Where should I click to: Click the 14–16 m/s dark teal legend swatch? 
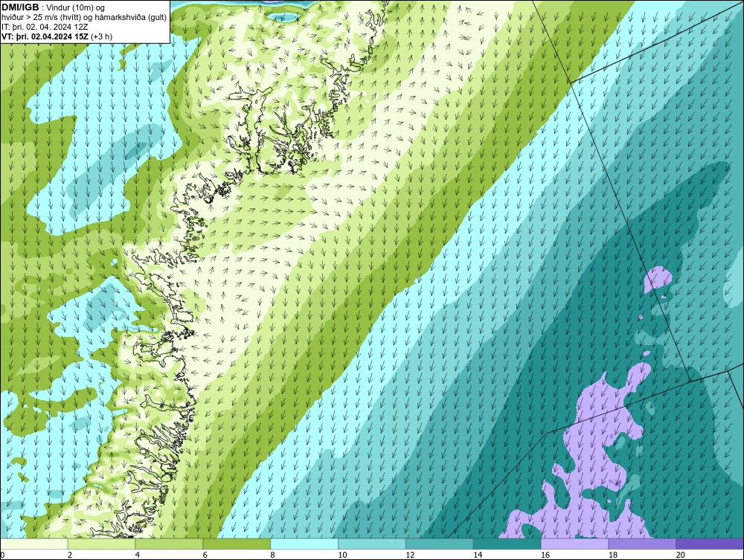coord(507,544)
